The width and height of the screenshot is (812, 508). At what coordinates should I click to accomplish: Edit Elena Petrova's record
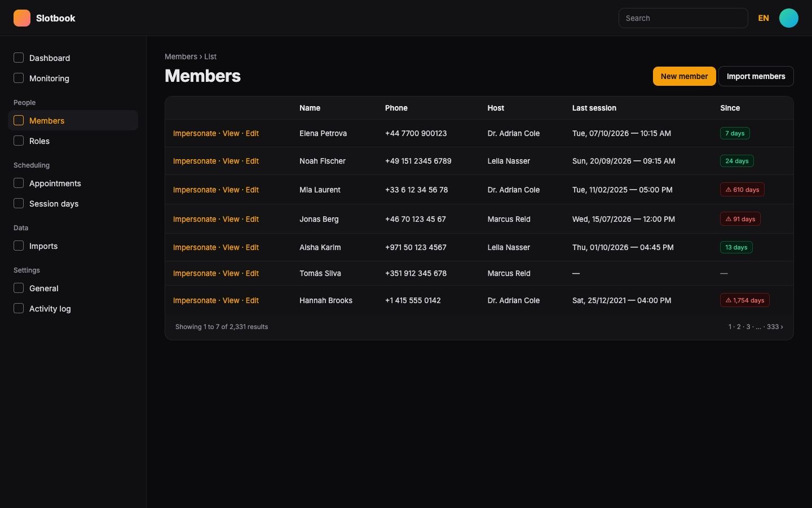[252, 133]
